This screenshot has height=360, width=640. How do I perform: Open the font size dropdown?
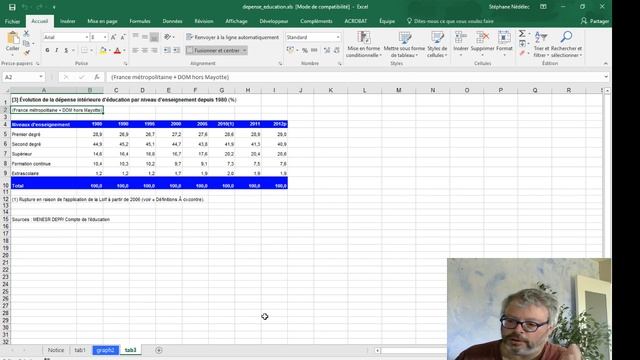[x=105, y=37]
